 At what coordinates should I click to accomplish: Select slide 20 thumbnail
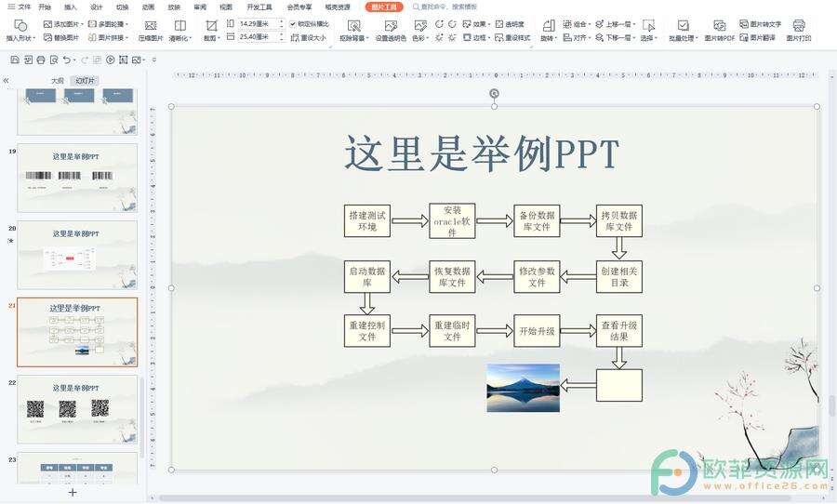[77, 255]
